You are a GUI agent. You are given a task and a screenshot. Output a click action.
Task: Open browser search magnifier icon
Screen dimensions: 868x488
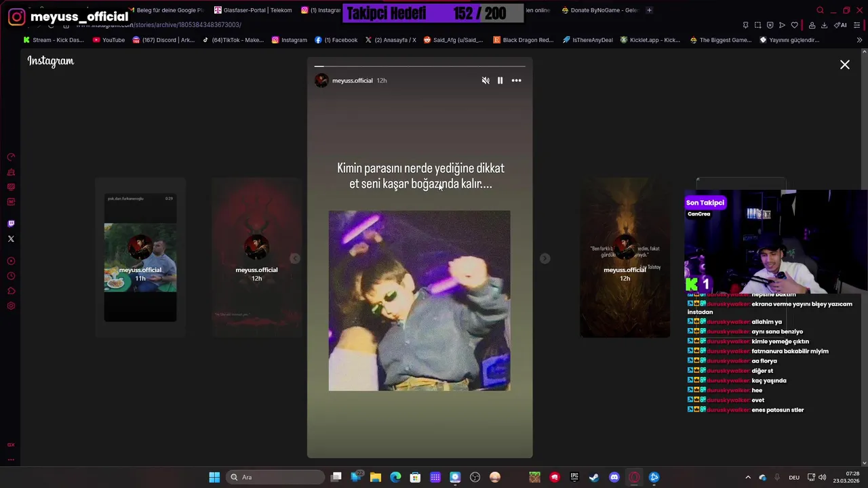coord(820,10)
